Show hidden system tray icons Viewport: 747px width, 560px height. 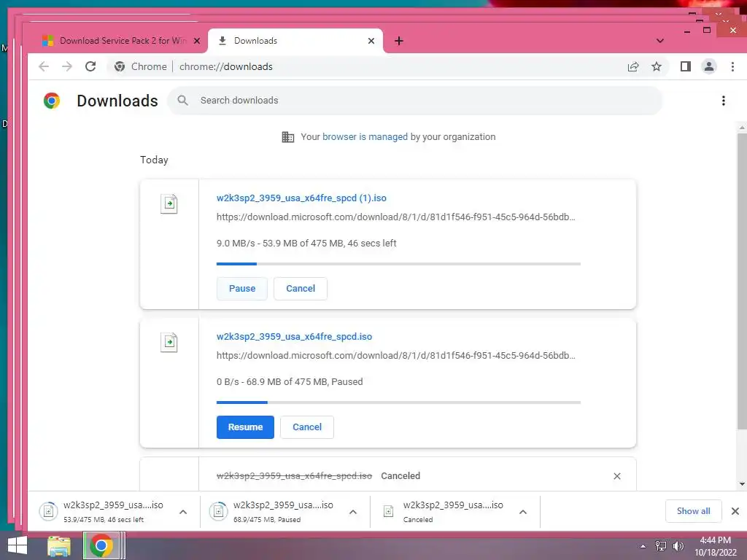tap(643, 546)
